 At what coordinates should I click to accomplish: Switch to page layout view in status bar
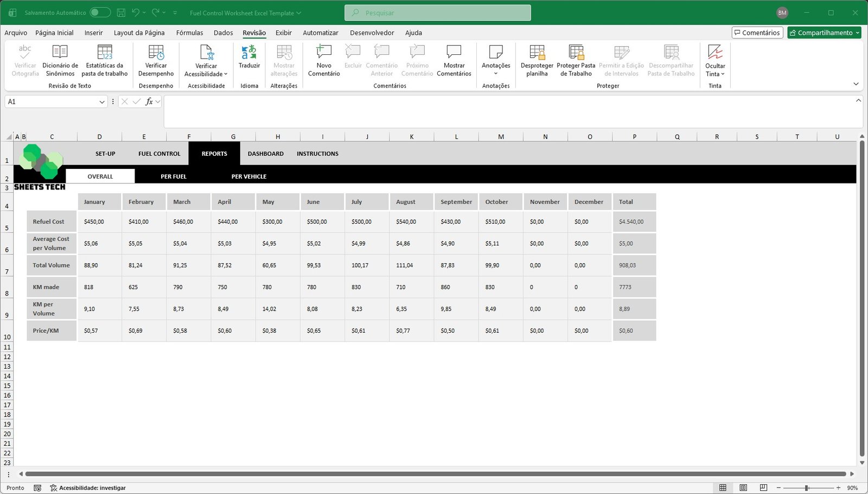[743, 488]
